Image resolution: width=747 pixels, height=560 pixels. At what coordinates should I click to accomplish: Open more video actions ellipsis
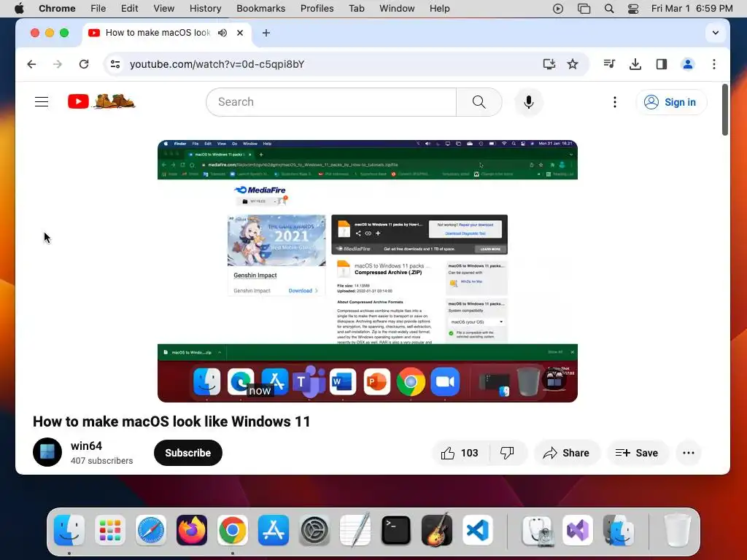[x=689, y=453]
